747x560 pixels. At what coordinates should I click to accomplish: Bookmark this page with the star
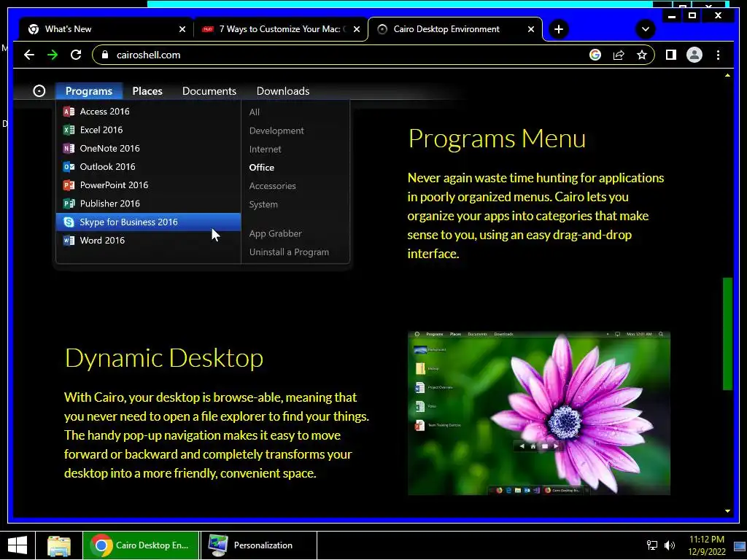point(642,55)
